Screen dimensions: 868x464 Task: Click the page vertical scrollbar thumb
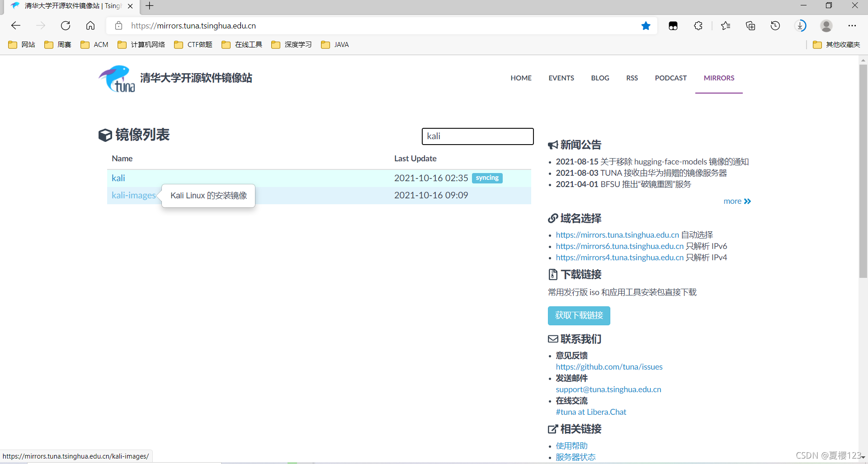tap(863, 172)
